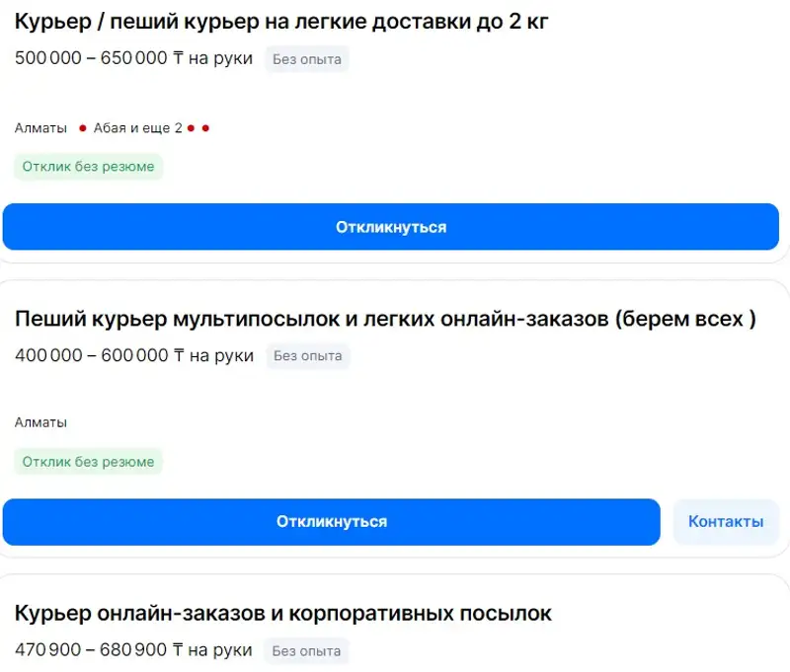
Task: Click the 500 000 – 650 000 ₸ salary text
Action: (133, 59)
